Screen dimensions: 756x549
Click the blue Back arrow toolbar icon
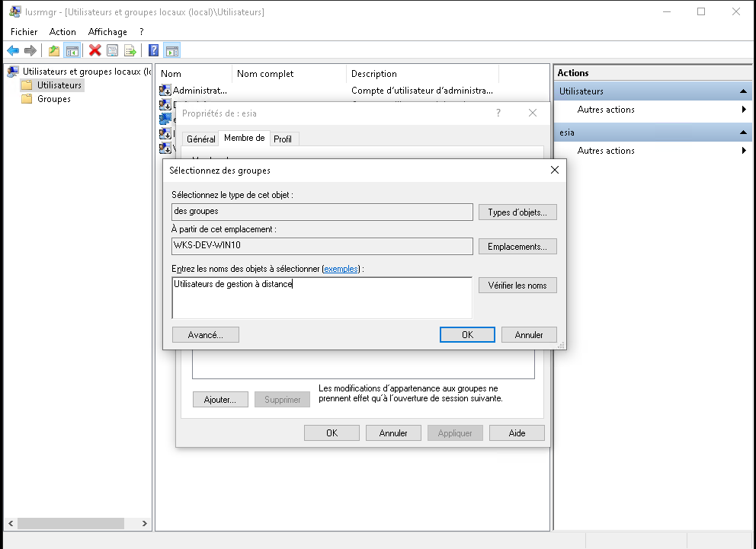(x=13, y=50)
